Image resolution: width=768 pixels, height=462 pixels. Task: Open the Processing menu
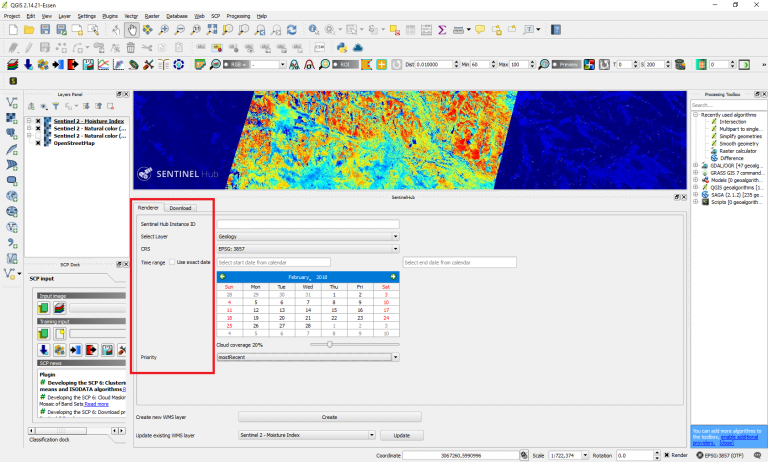pos(238,16)
